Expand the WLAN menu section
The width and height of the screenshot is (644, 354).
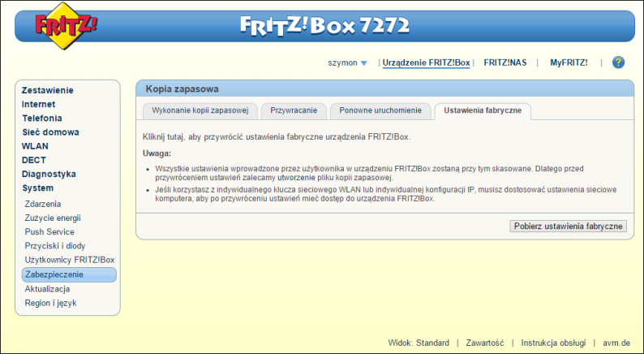(x=35, y=146)
